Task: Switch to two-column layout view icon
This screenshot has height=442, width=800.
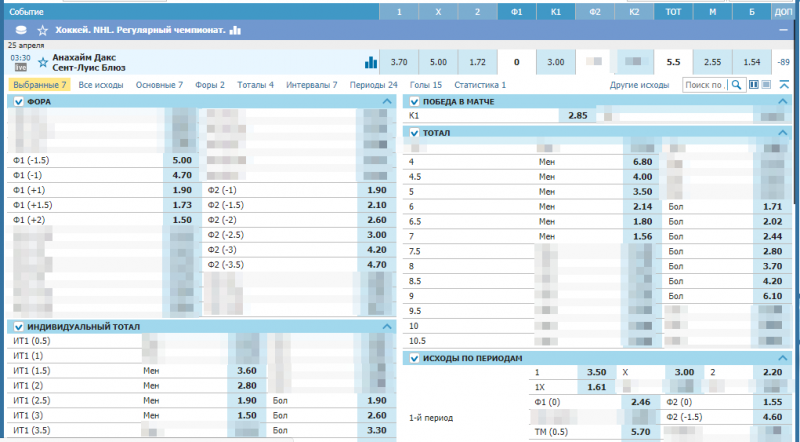Action: tap(753, 86)
